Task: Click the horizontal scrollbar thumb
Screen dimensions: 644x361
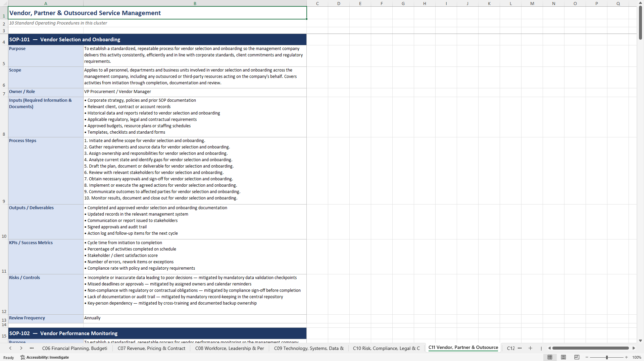Action: pos(590,348)
